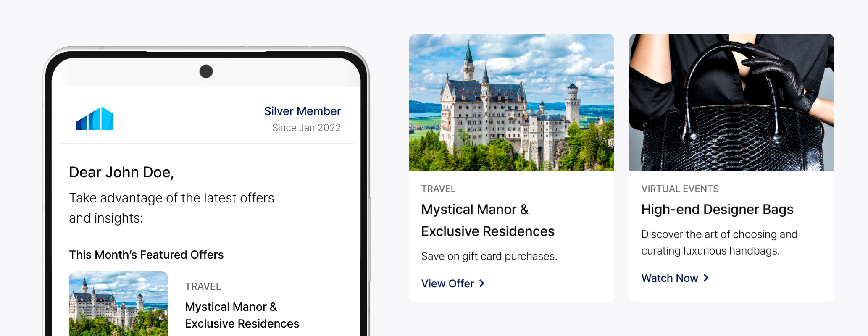
Task: Open the black designer handbag image
Action: click(732, 102)
